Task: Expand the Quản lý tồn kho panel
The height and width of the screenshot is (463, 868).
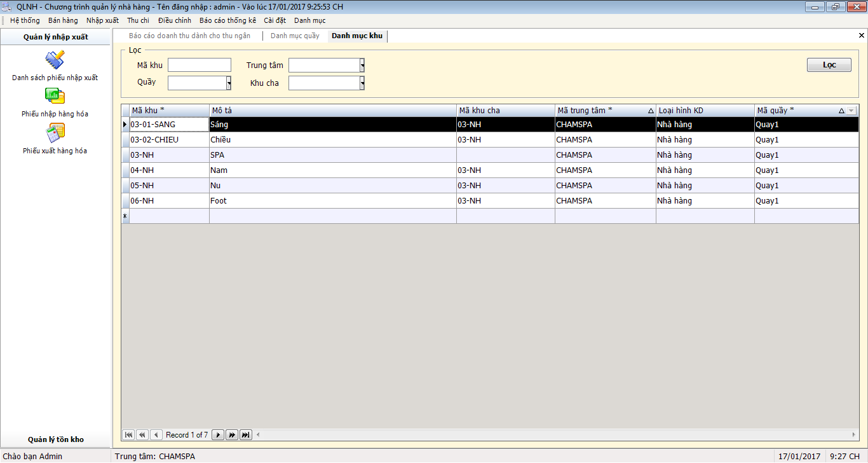Action: point(56,439)
